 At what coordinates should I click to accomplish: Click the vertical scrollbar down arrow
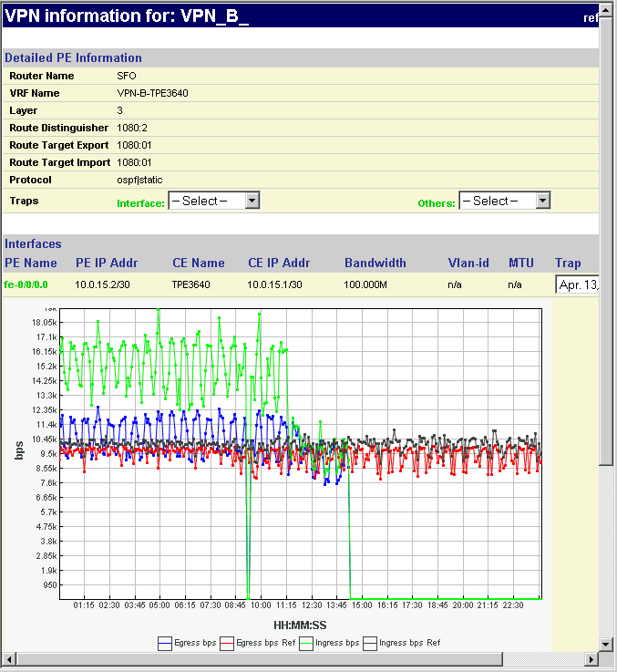[607, 645]
